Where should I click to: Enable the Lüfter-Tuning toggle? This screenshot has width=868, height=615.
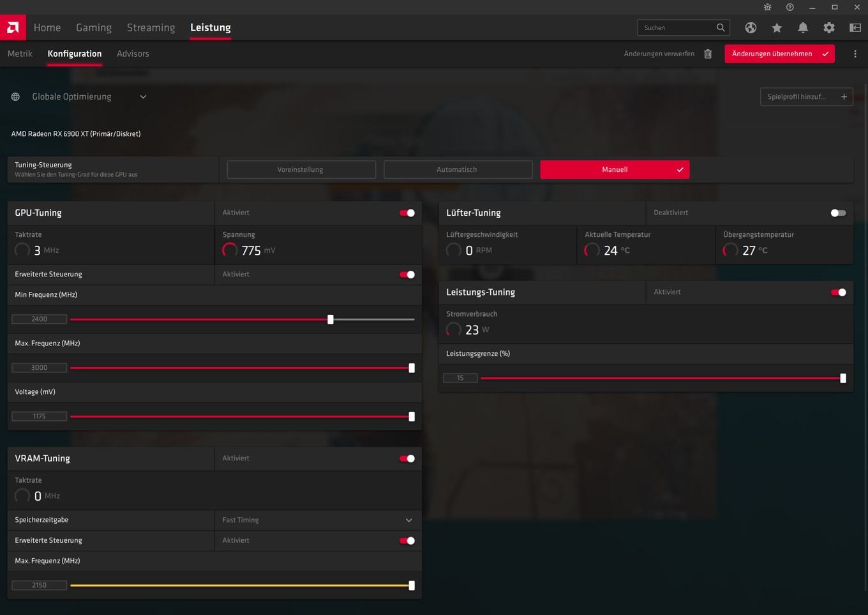pyautogui.click(x=839, y=213)
